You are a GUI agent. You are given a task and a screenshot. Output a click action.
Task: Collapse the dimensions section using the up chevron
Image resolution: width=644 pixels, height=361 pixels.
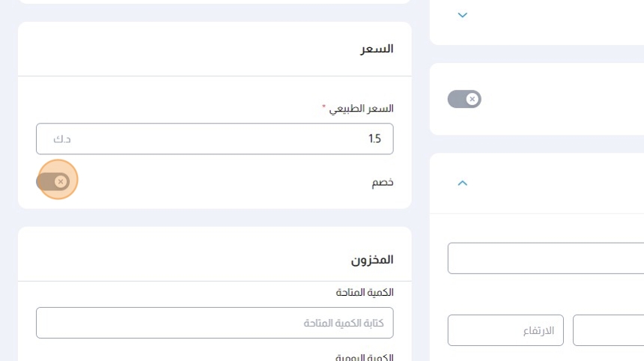pos(463,183)
